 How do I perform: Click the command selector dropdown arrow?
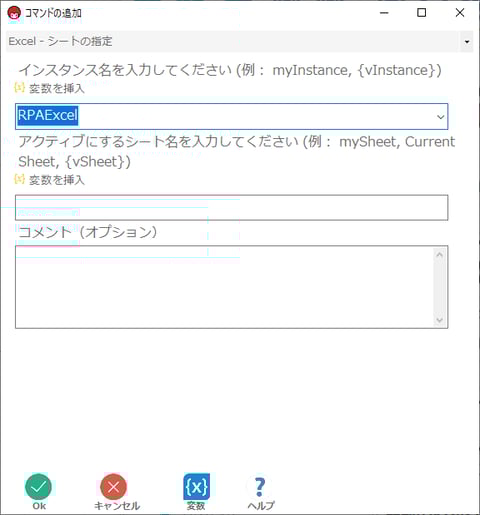pyautogui.click(x=467, y=42)
